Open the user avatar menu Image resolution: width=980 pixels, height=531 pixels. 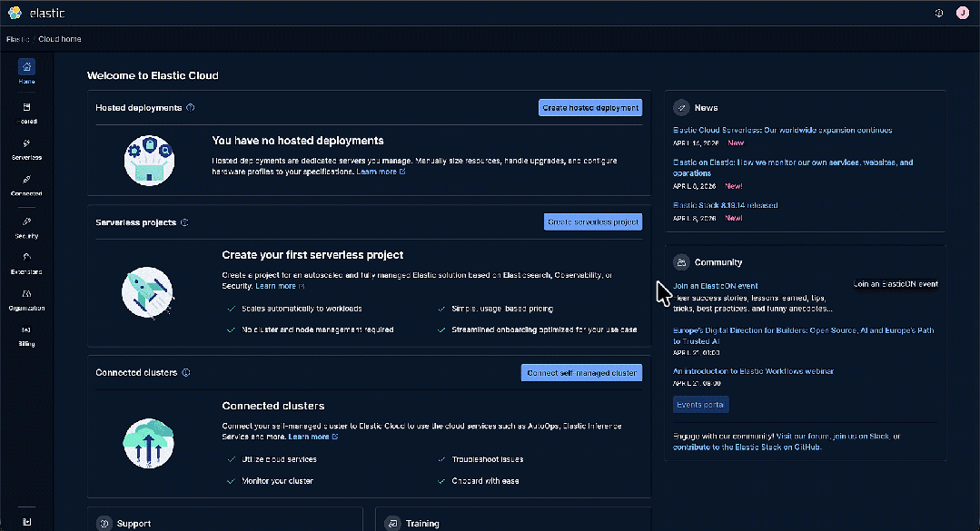pyautogui.click(x=963, y=13)
